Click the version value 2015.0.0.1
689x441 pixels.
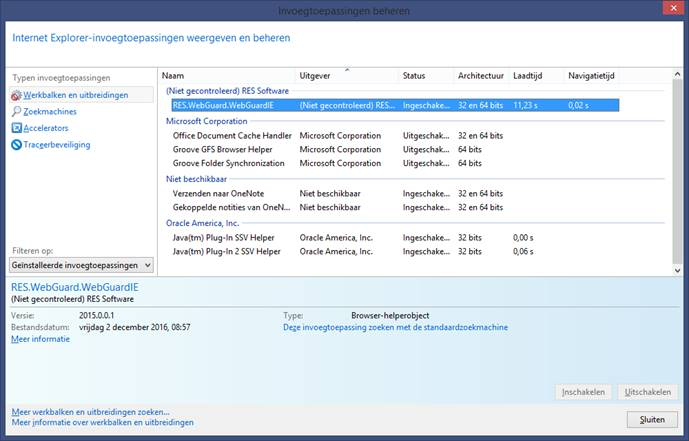(x=97, y=315)
